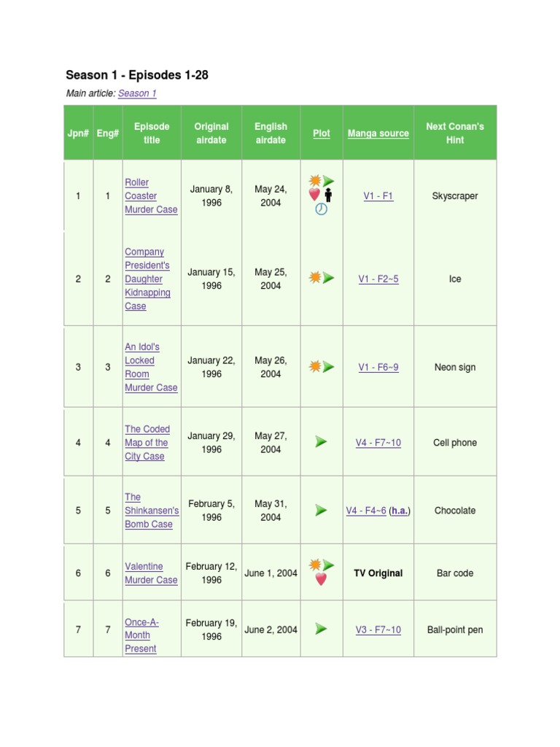
Task: Click the black person icon in episode 1's Plot cell
Action: click(328, 195)
